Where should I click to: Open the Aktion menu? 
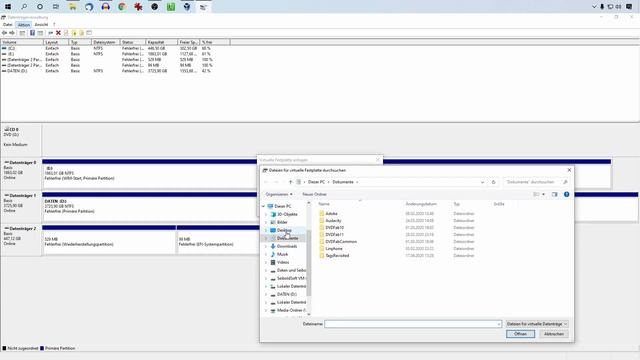click(24, 25)
